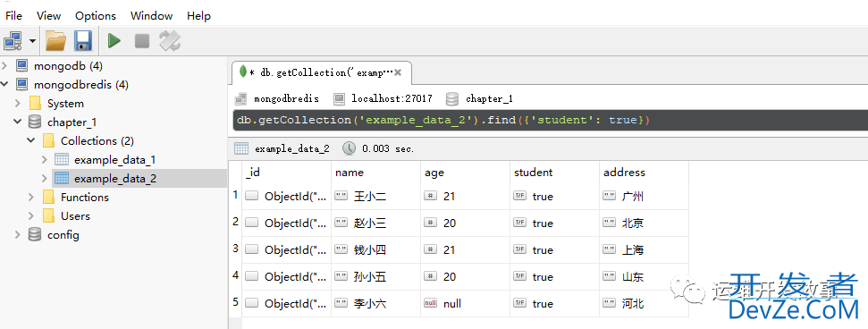The width and height of the screenshot is (868, 329).
Task: Select the age cell 21 in row 3
Action: click(x=465, y=249)
